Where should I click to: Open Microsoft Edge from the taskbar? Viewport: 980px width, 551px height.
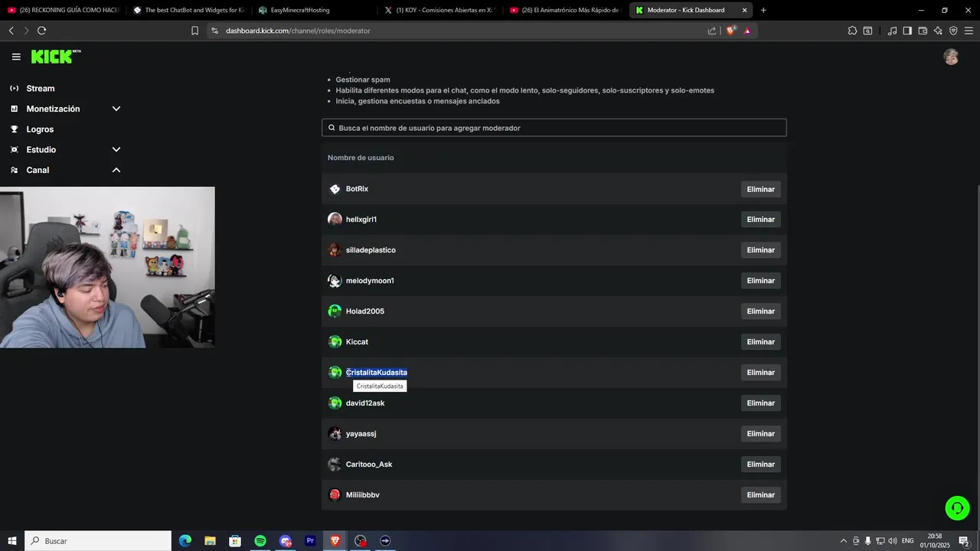[185, 541]
